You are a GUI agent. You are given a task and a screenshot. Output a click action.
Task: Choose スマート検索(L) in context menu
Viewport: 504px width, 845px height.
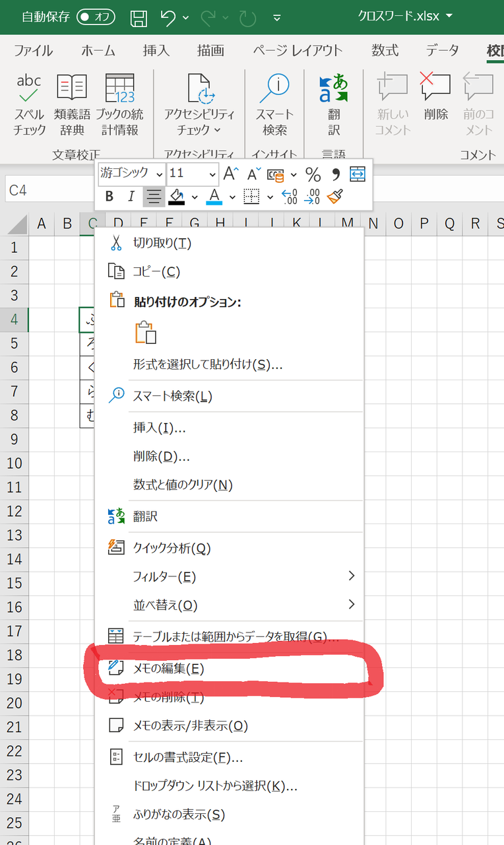click(x=230, y=396)
